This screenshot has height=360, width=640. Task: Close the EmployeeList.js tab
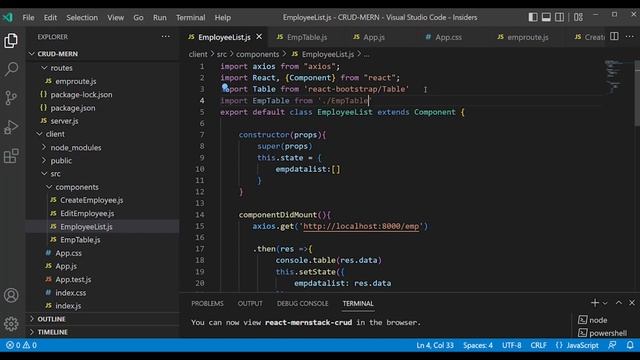click(259, 37)
